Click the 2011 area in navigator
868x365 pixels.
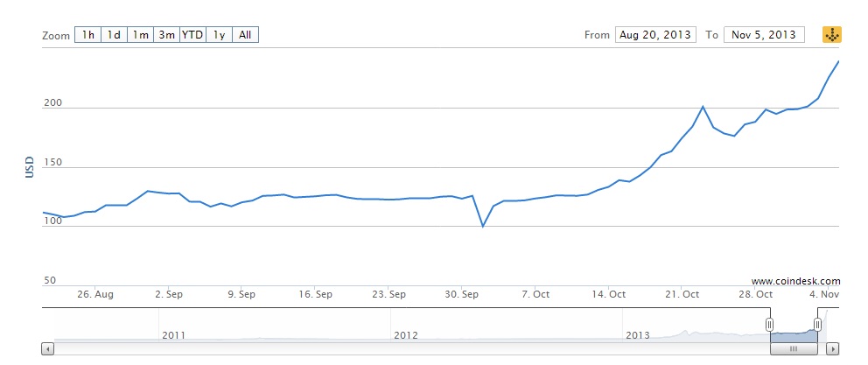pyautogui.click(x=173, y=334)
